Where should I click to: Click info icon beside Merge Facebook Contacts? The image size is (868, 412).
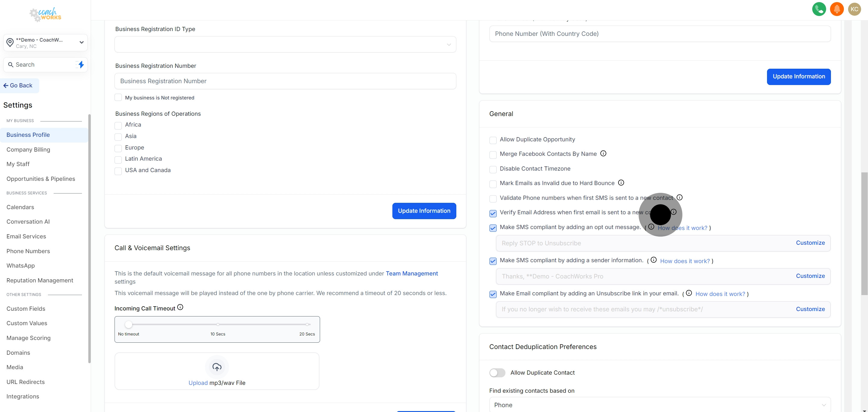pyautogui.click(x=603, y=154)
